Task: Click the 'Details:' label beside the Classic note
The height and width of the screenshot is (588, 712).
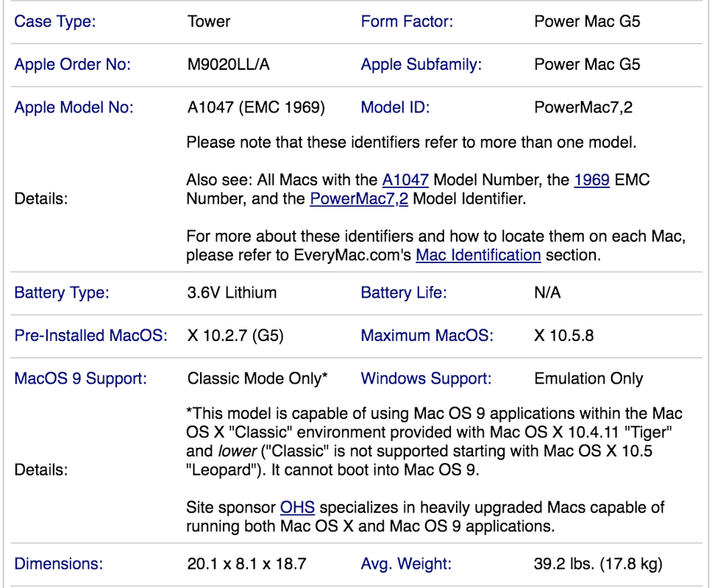Action: [x=41, y=470]
